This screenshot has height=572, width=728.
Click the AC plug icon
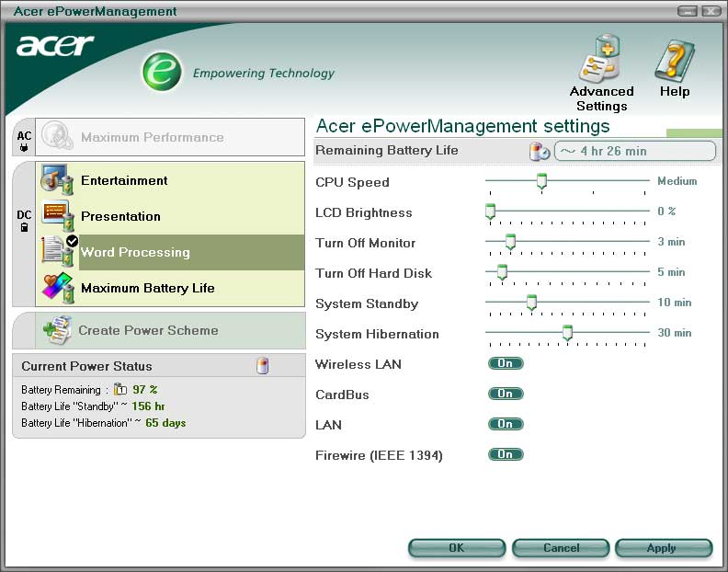pyautogui.click(x=24, y=148)
